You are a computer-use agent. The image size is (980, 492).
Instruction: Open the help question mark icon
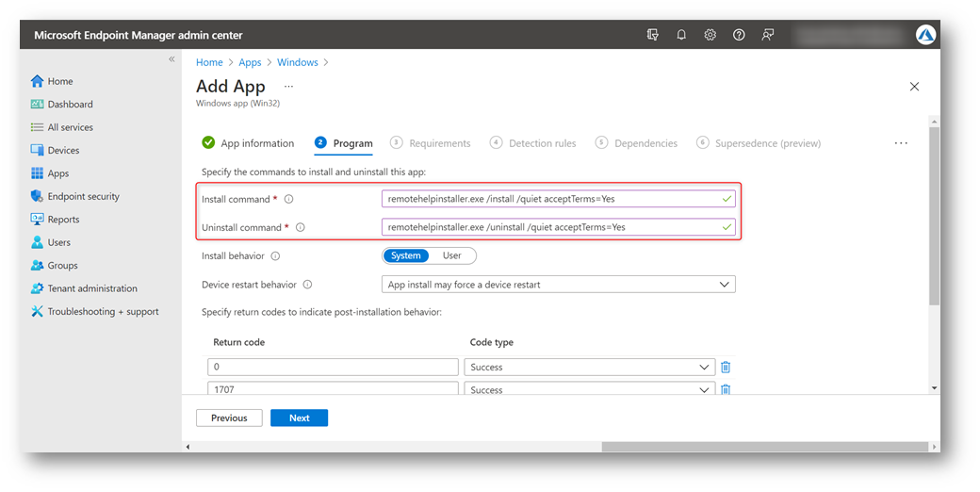pyautogui.click(x=739, y=35)
